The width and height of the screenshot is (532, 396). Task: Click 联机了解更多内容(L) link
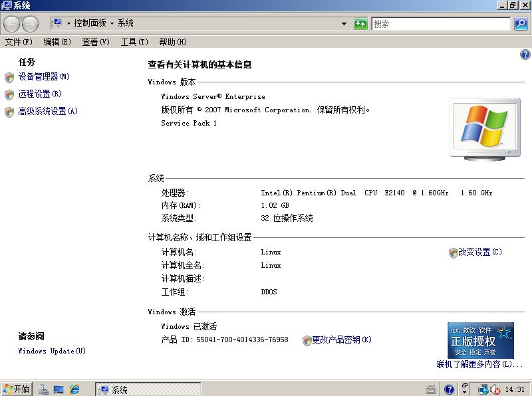coord(479,365)
